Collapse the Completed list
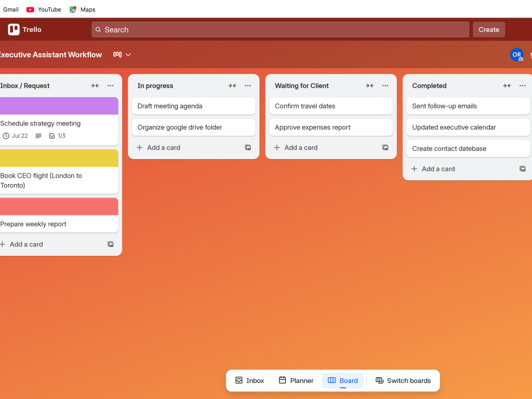532x399 pixels. (x=507, y=86)
